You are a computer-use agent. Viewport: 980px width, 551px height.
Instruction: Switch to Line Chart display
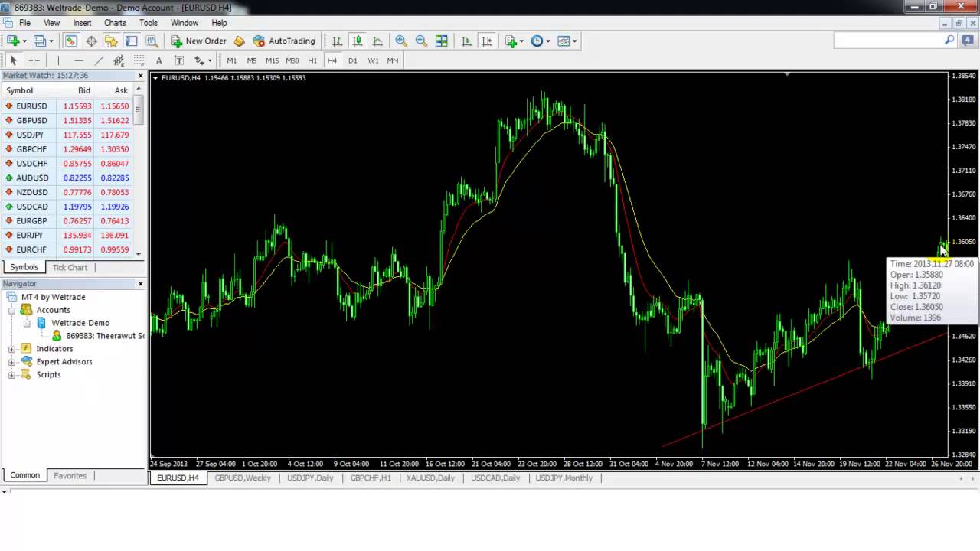(377, 41)
